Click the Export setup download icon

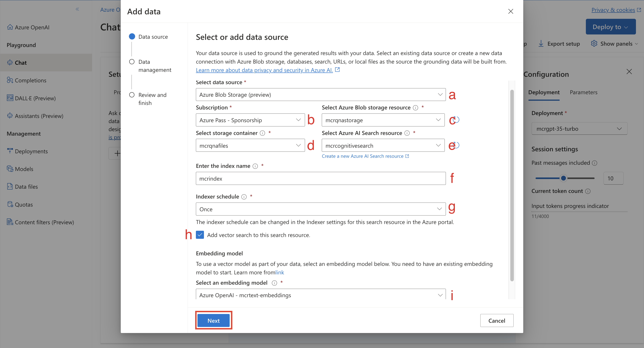coord(541,44)
